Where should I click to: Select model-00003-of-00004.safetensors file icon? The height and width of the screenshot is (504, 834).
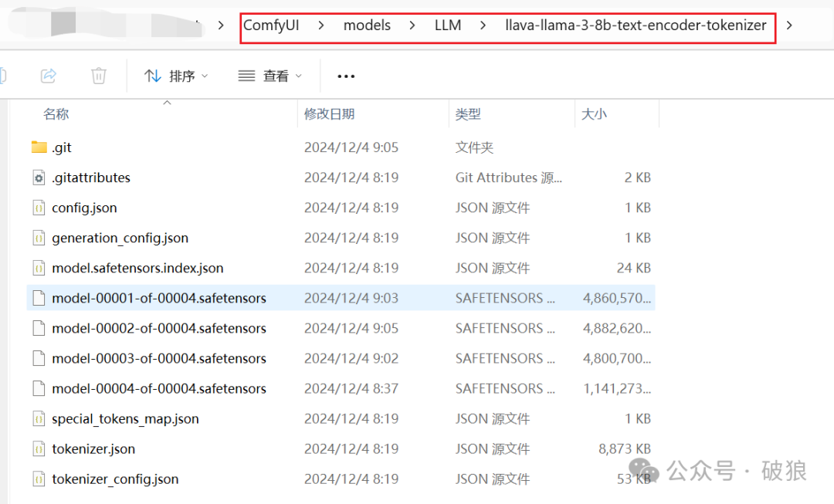[39, 358]
